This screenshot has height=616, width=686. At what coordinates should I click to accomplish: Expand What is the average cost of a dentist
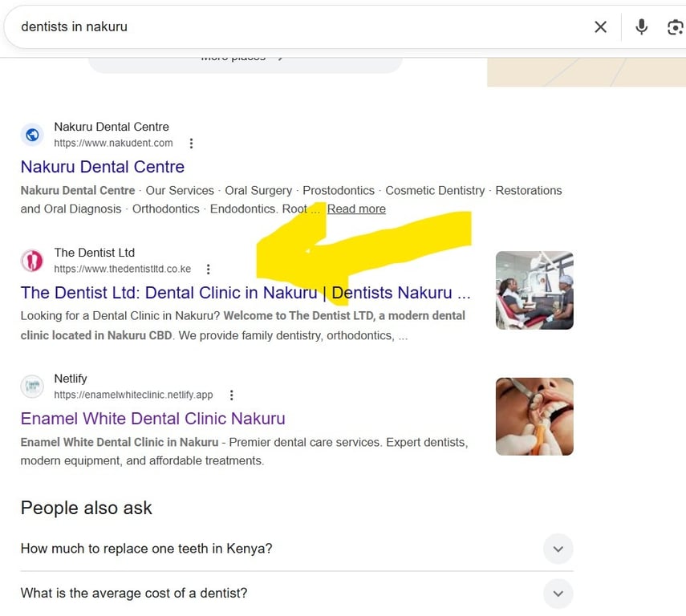click(x=558, y=594)
